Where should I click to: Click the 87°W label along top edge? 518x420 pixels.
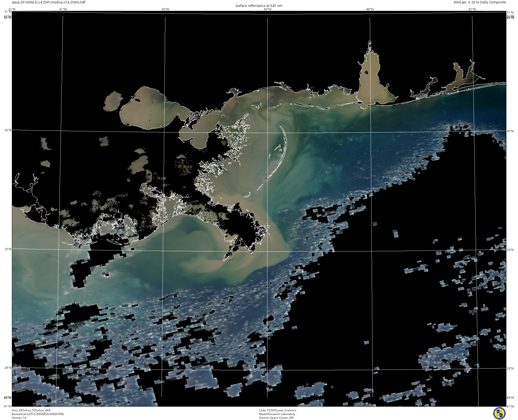pyautogui.click(x=472, y=9)
